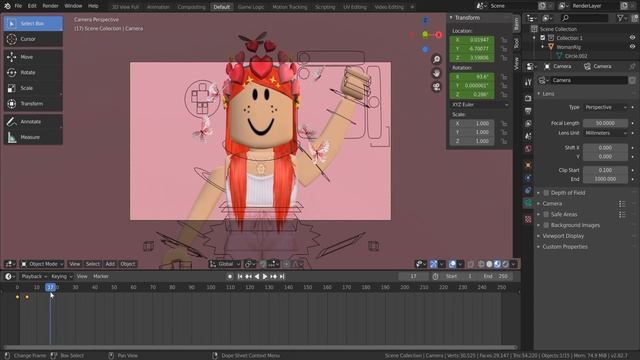The width and height of the screenshot is (640, 360).
Task: Open the Object Data camera properties tab
Action: (x=528, y=203)
